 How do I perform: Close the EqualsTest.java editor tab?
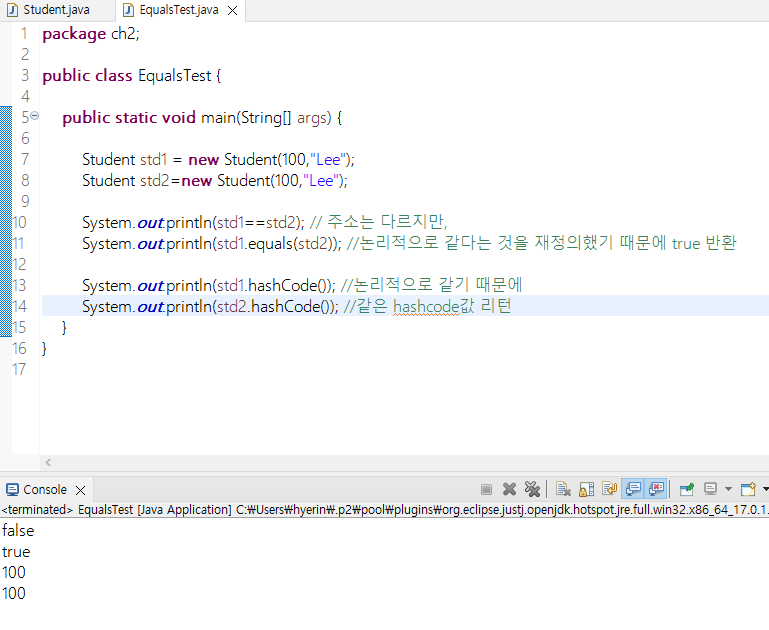232,10
